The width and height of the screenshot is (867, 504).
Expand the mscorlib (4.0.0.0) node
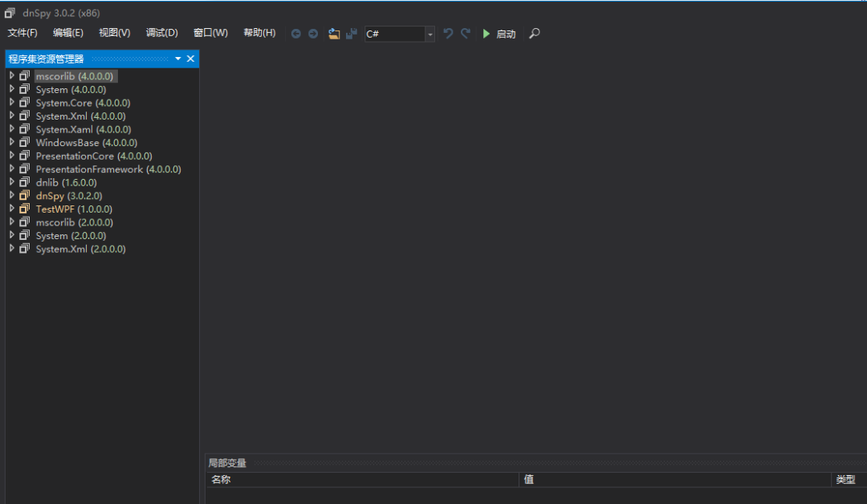click(11, 75)
